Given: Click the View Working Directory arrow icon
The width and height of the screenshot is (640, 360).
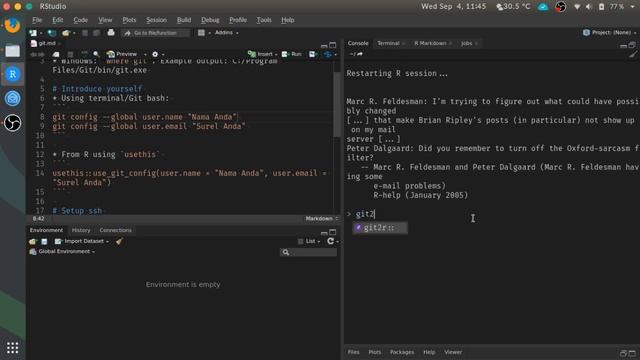Looking at the screenshot, I should click(360, 54).
